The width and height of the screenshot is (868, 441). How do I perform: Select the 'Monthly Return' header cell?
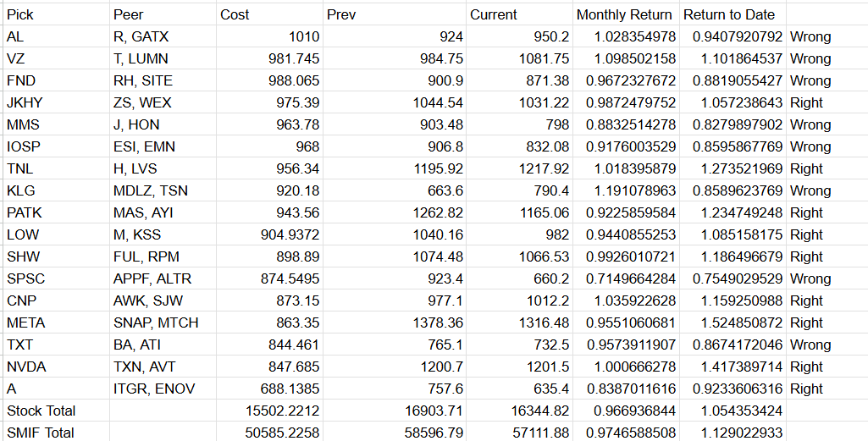(626, 14)
